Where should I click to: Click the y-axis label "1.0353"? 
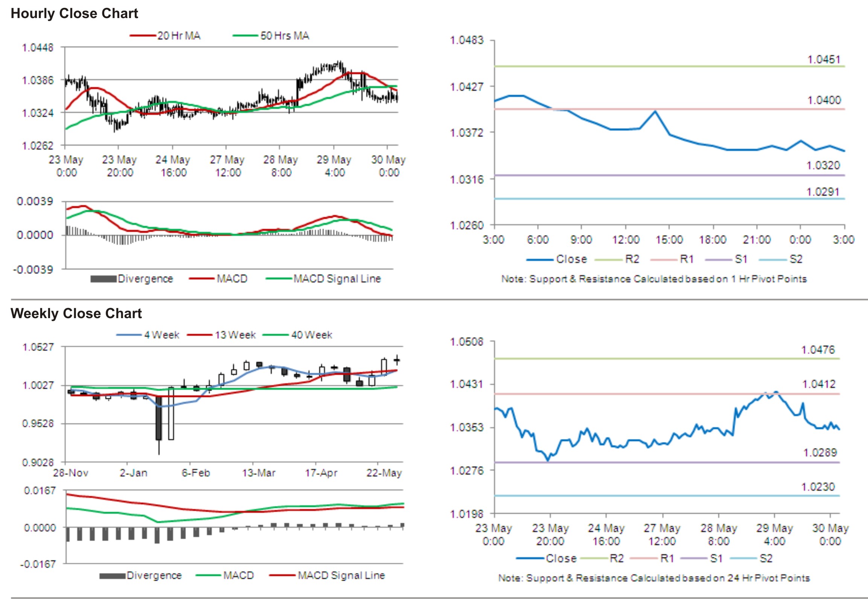(467, 427)
